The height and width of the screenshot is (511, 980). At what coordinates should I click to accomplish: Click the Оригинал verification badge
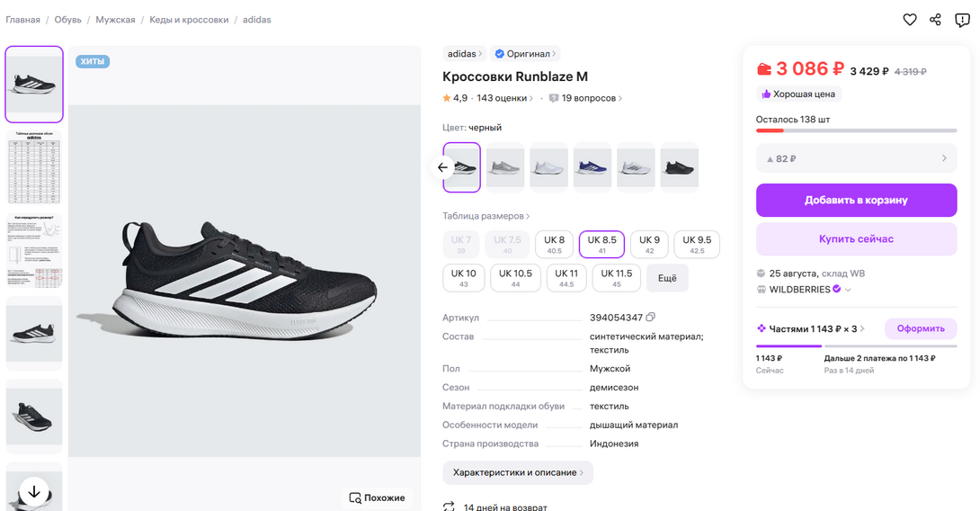click(525, 54)
